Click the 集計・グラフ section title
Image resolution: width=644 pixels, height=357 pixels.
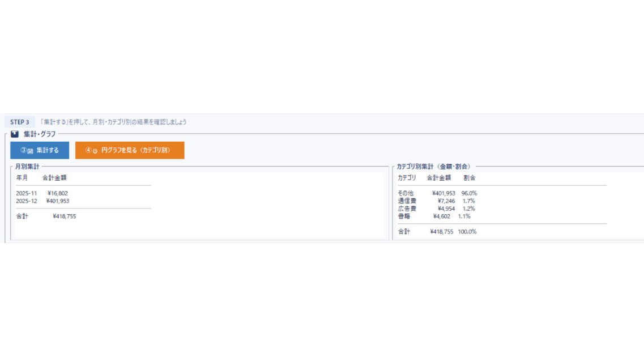click(40, 134)
